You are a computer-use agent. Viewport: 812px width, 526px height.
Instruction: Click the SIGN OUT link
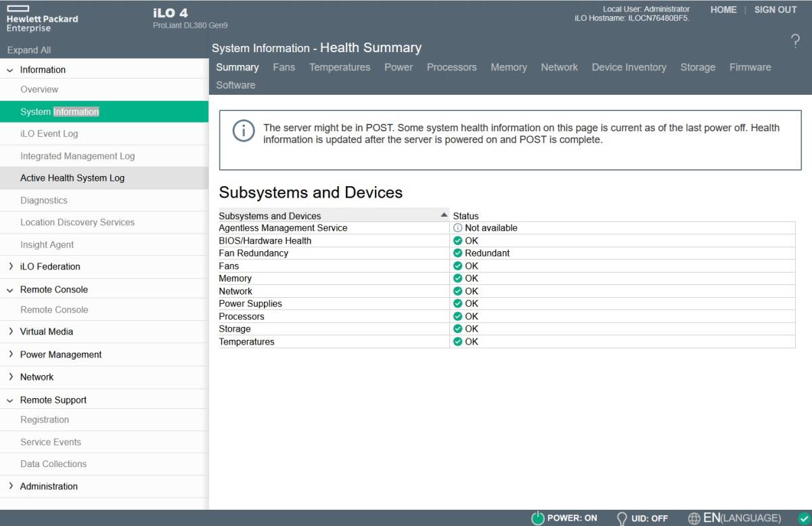[775, 9]
